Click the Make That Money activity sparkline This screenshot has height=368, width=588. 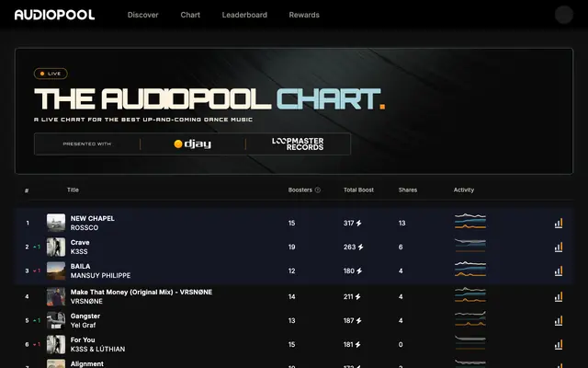470,294
